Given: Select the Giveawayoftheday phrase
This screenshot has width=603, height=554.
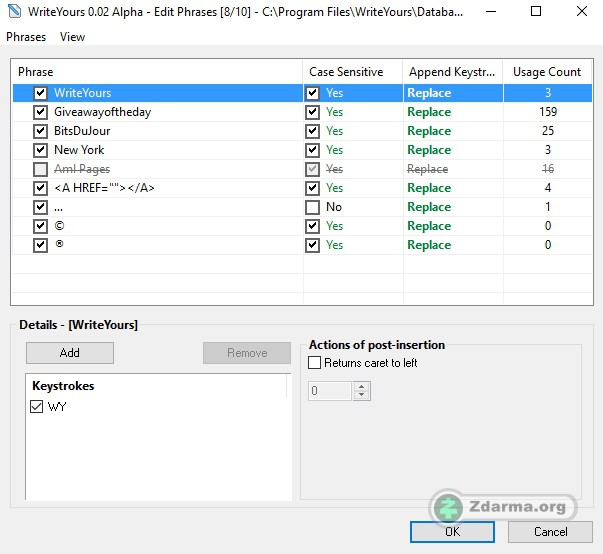Looking at the screenshot, I should point(102,112).
